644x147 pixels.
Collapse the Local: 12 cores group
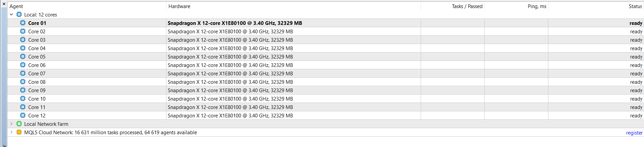11,14
